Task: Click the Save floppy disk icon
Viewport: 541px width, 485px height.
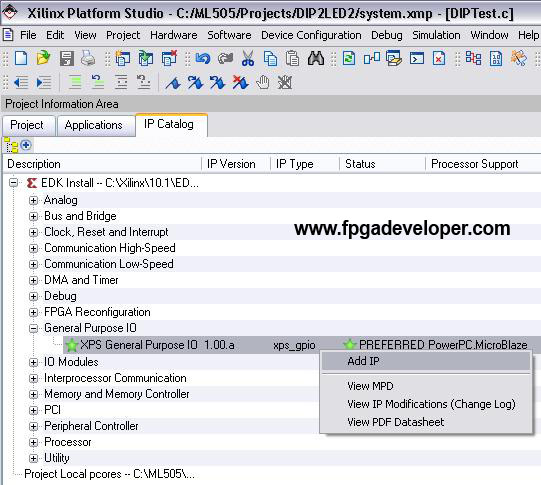Action: (x=67, y=58)
